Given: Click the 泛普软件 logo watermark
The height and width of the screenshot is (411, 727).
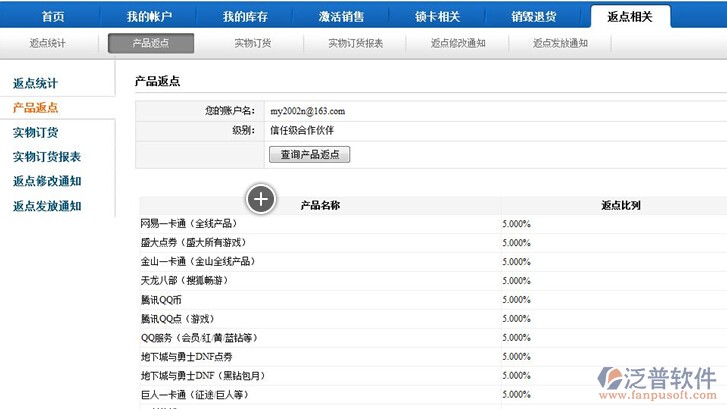Looking at the screenshot, I should pos(657,384).
